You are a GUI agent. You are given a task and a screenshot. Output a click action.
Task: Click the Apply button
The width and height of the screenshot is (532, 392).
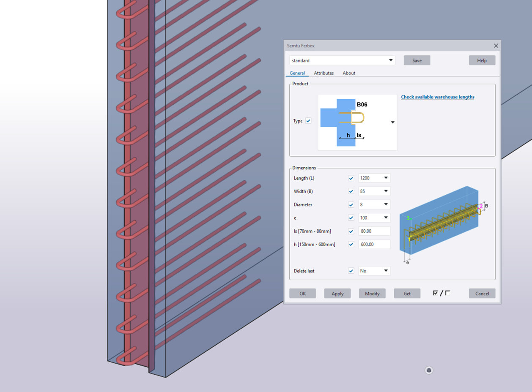click(337, 294)
